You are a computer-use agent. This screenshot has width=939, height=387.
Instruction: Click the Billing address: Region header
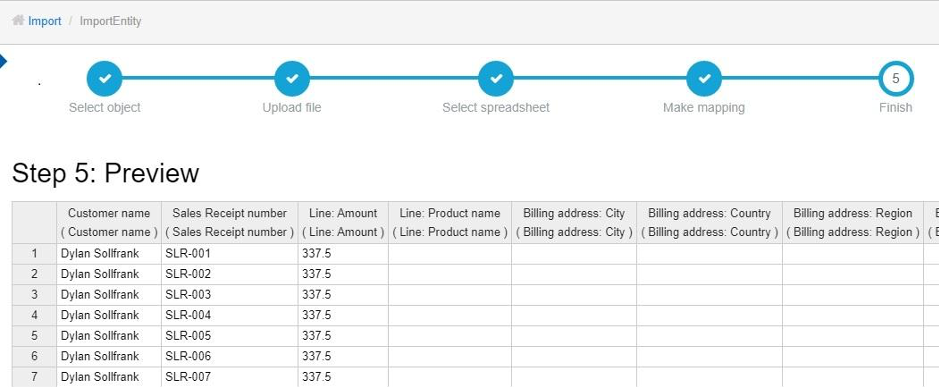[x=853, y=222]
